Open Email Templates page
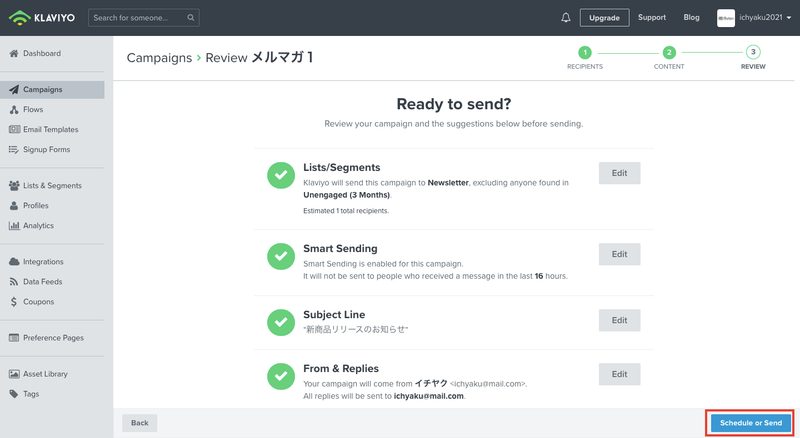 pos(52,129)
